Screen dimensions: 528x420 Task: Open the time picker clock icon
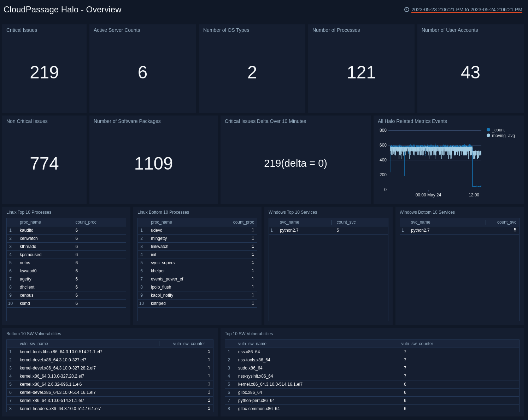pyautogui.click(x=407, y=10)
